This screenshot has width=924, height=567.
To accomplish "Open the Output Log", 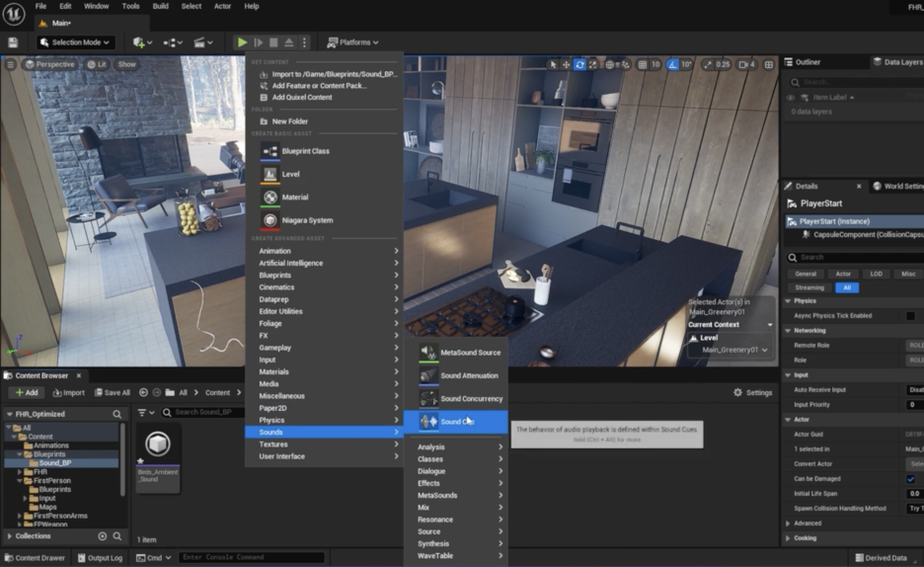I will (x=100, y=557).
